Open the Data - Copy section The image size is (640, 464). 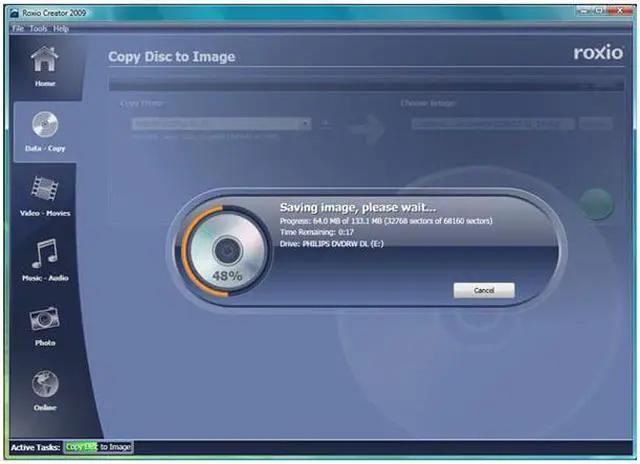[x=45, y=131]
